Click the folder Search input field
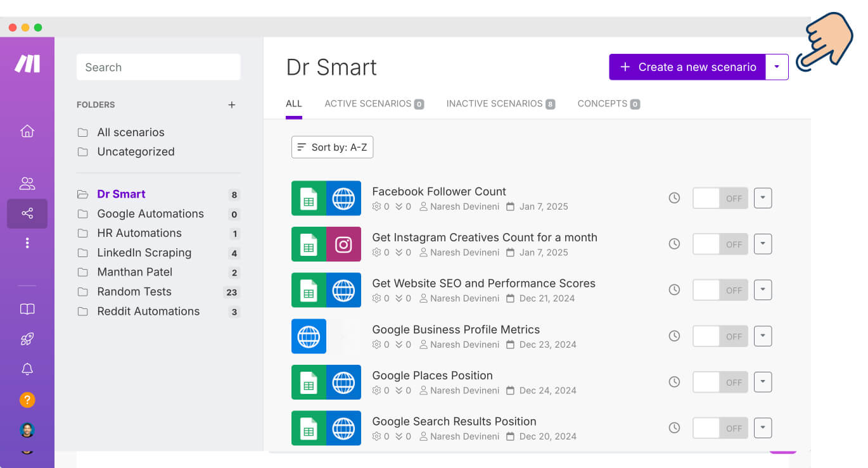868x468 pixels. tap(158, 67)
